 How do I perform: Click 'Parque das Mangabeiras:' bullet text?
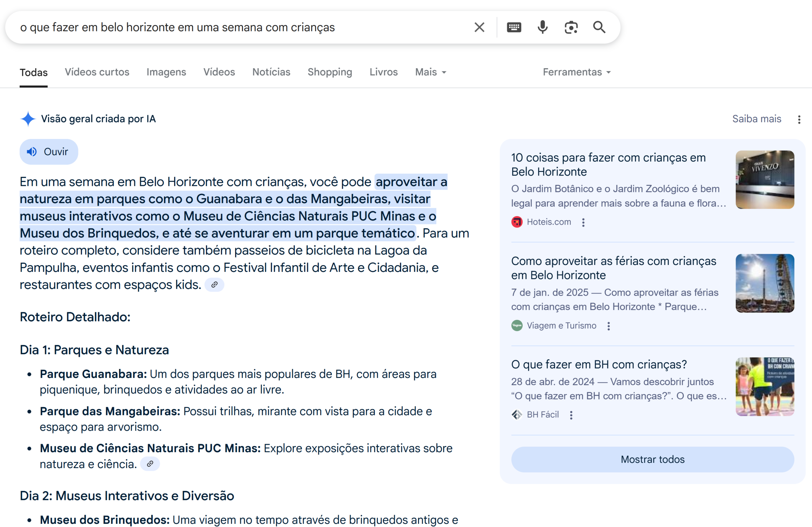(110, 412)
